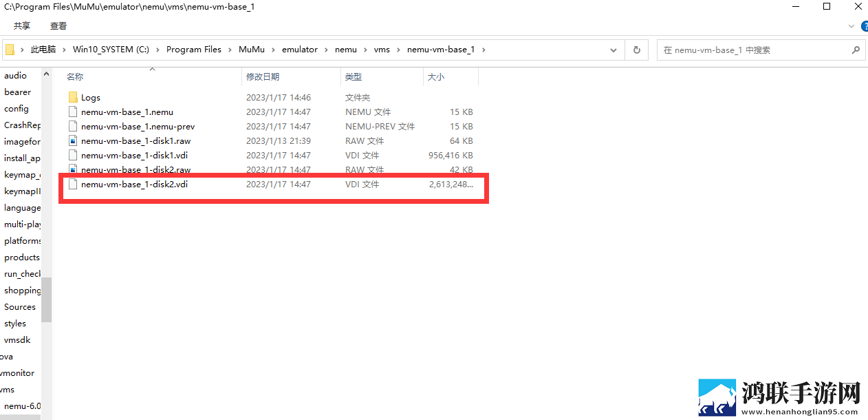868x420 pixels.
Task: Go to nemu in the breadcrumb
Action: [346, 50]
